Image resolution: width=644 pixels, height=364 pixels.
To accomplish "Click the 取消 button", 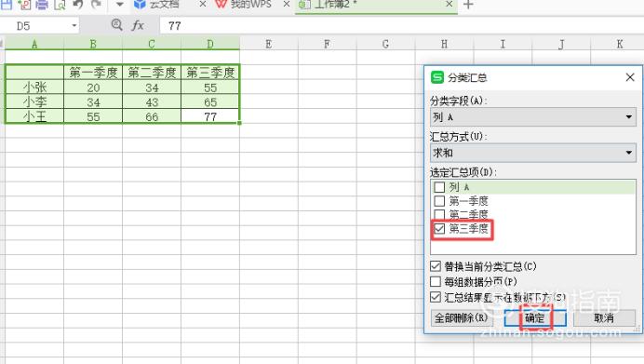I will [604, 317].
